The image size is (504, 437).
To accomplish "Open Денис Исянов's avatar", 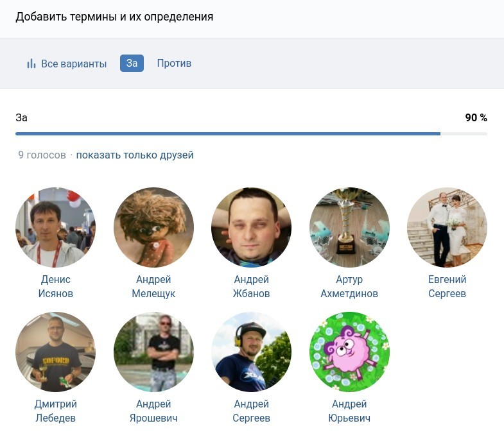I will [x=55, y=227].
